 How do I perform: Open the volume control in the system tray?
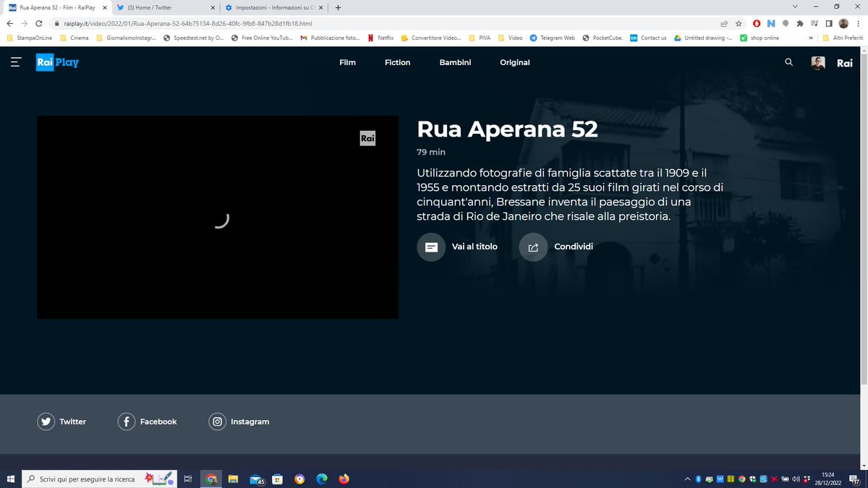point(796,479)
